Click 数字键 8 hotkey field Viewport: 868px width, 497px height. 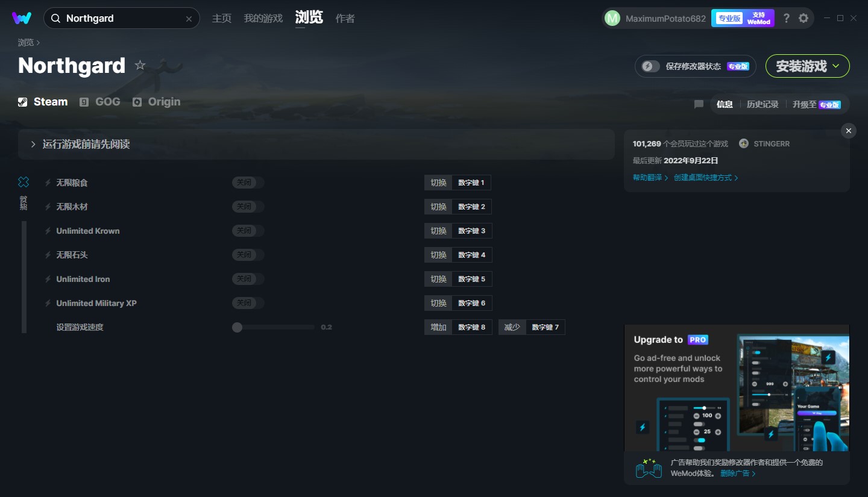pyautogui.click(x=472, y=327)
